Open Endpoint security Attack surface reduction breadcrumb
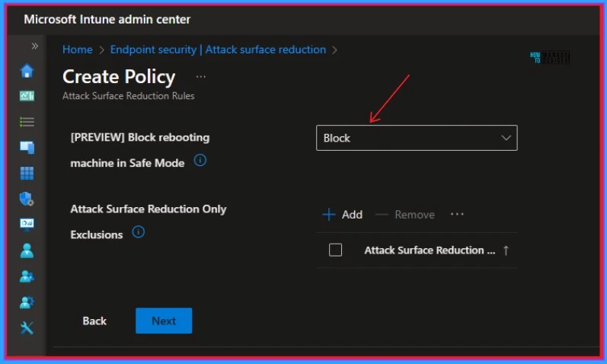This screenshot has height=364, width=607. coord(218,49)
